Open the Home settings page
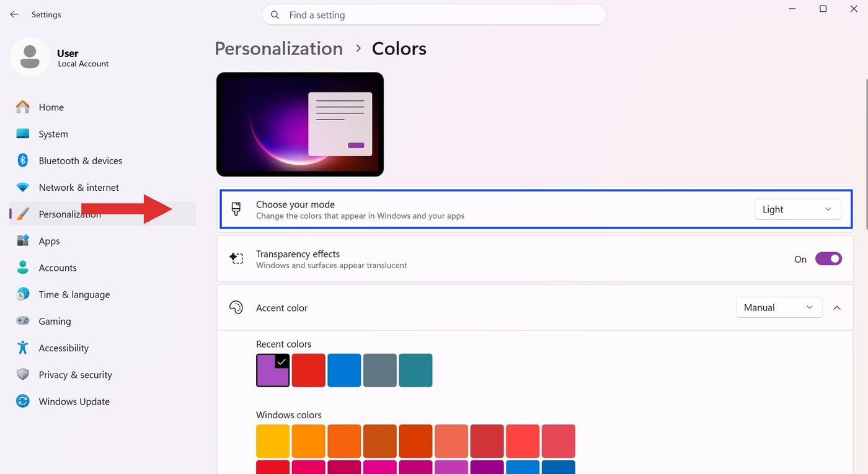 (103, 107)
